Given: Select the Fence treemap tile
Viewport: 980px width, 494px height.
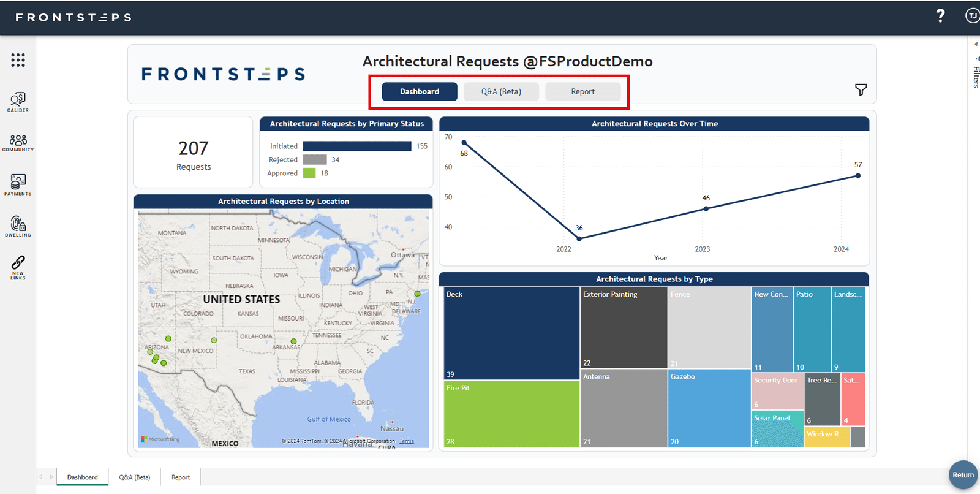Looking at the screenshot, I should pyautogui.click(x=709, y=328).
